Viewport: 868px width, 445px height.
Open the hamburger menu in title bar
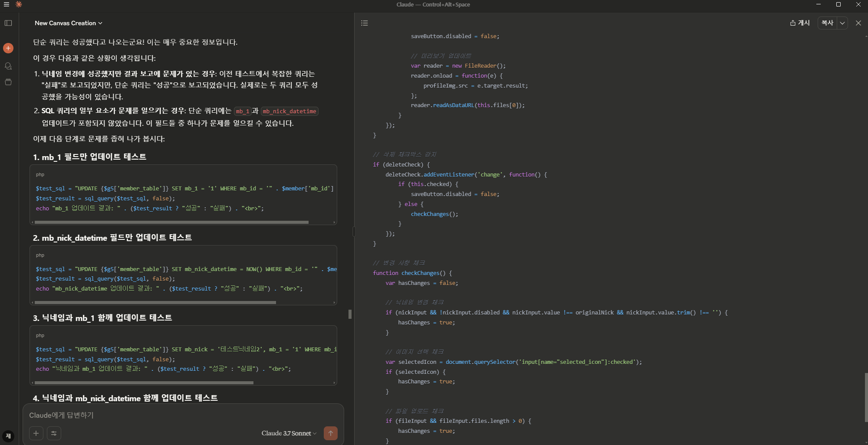point(7,4)
